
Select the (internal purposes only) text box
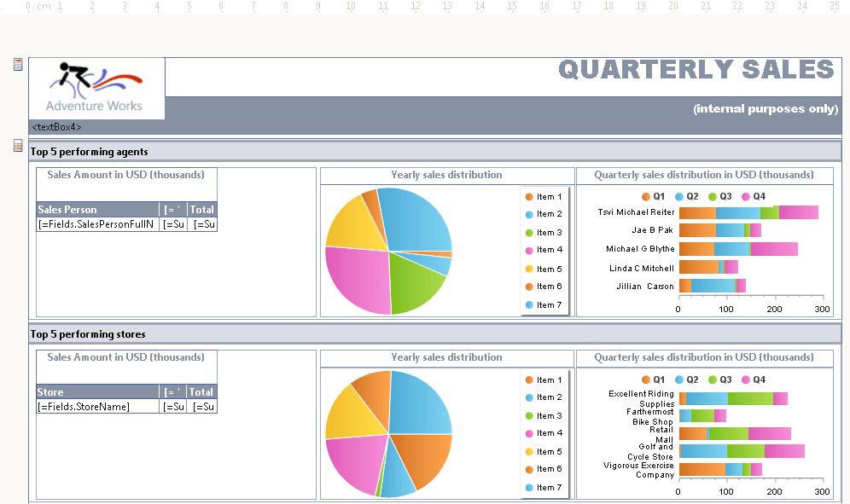[x=765, y=108]
